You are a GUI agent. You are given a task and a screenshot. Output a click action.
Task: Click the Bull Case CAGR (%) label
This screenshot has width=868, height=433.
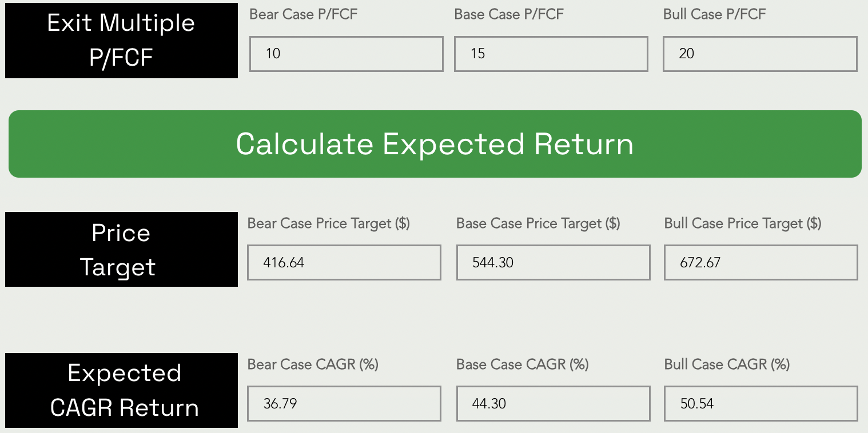[727, 364]
